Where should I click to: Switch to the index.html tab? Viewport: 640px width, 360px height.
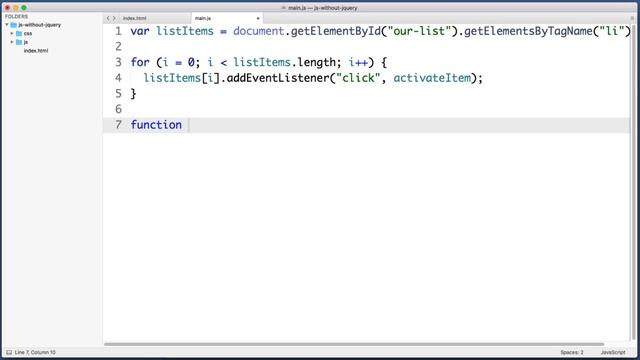pos(135,18)
